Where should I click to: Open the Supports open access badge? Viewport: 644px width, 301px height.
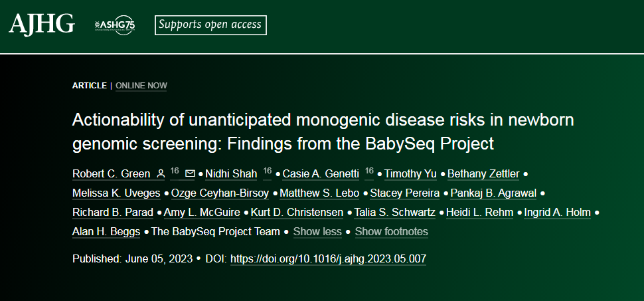[210, 25]
